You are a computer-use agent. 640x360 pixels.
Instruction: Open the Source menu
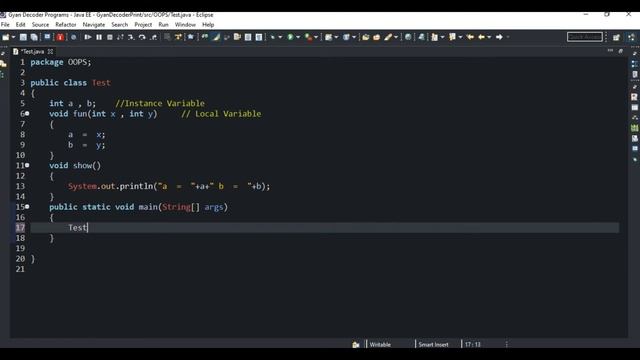pos(40,25)
